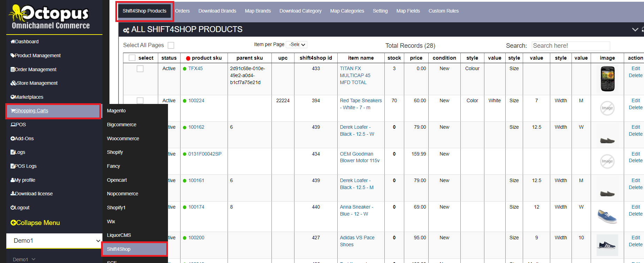Open Dashboard from the sidebar

point(24,42)
